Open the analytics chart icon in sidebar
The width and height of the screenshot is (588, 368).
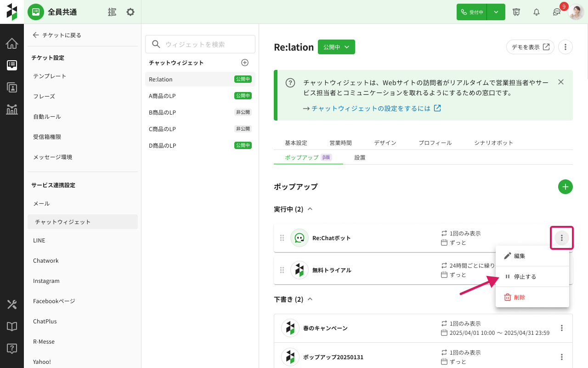tap(12, 109)
